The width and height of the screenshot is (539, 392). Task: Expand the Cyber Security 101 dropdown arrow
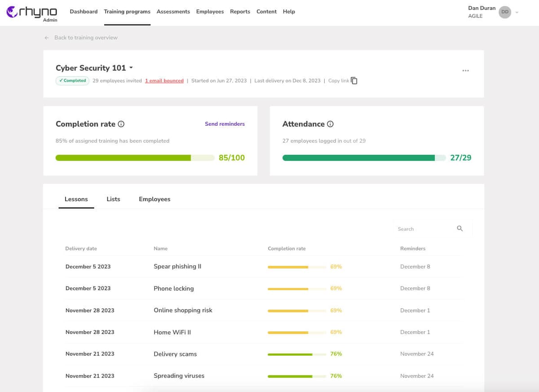point(131,68)
